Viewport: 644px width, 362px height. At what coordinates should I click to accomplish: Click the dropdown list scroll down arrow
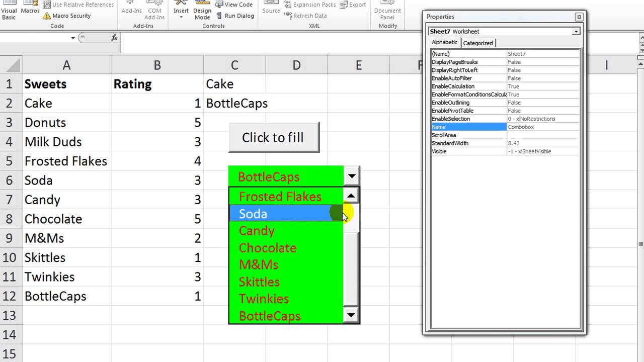[351, 315]
